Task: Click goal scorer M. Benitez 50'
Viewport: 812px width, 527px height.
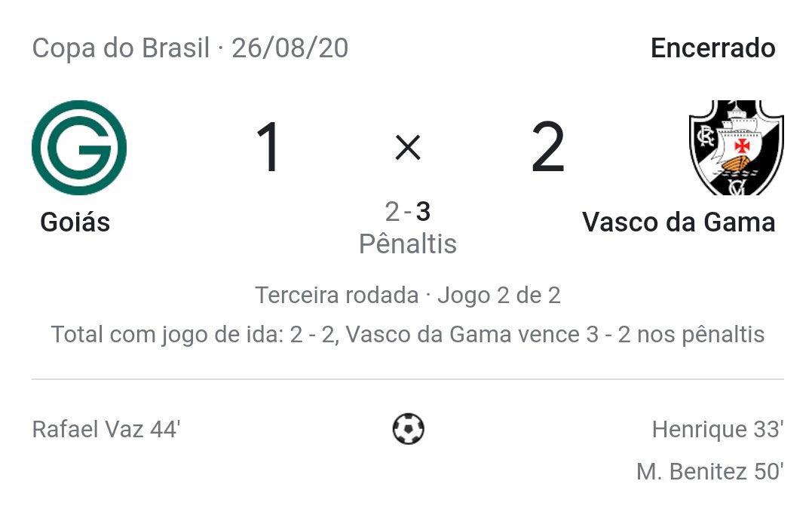Action: tap(709, 472)
